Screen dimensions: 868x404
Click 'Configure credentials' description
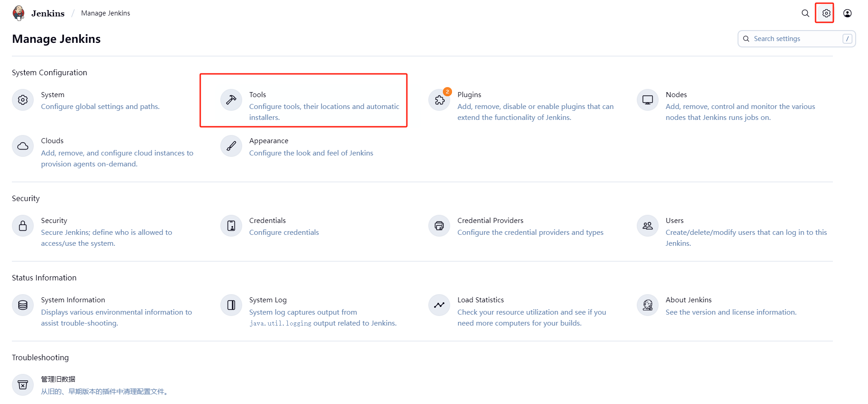tap(284, 232)
